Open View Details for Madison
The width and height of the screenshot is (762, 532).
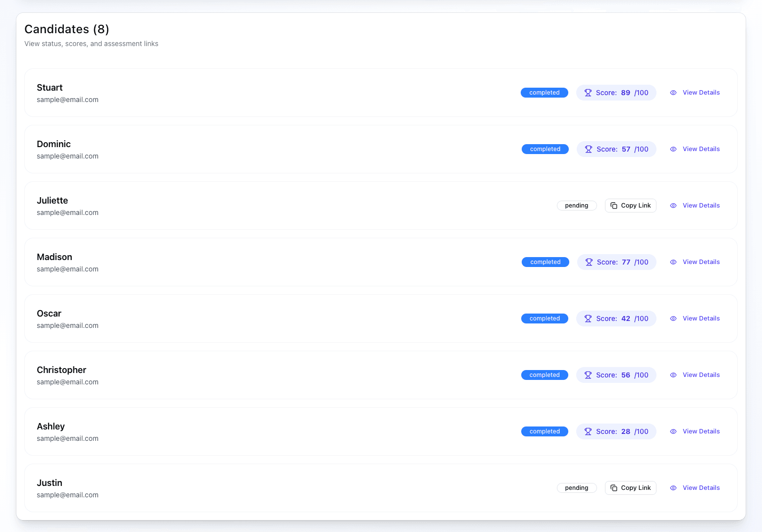coord(701,262)
